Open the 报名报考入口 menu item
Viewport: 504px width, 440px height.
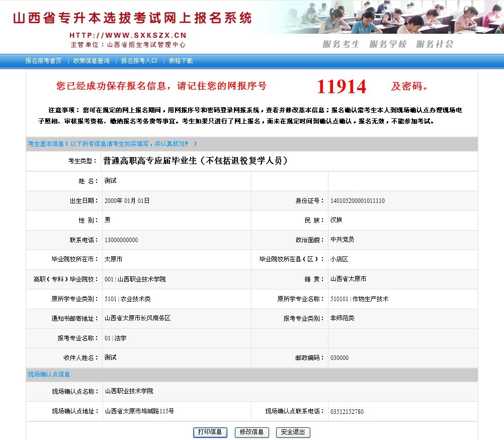click(139, 61)
